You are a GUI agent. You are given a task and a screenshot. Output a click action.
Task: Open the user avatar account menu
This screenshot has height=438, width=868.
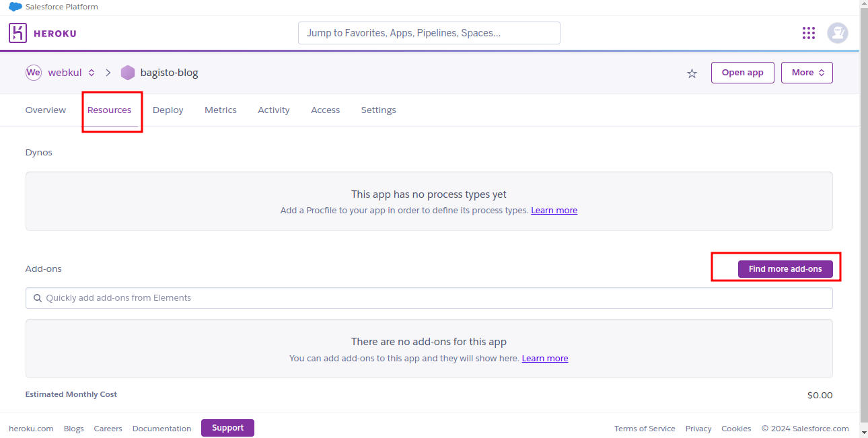pyautogui.click(x=838, y=33)
